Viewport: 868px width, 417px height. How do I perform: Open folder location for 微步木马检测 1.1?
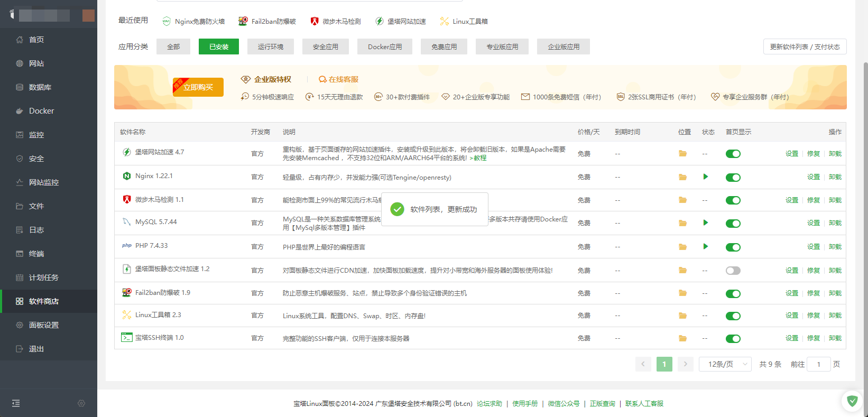click(682, 200)
